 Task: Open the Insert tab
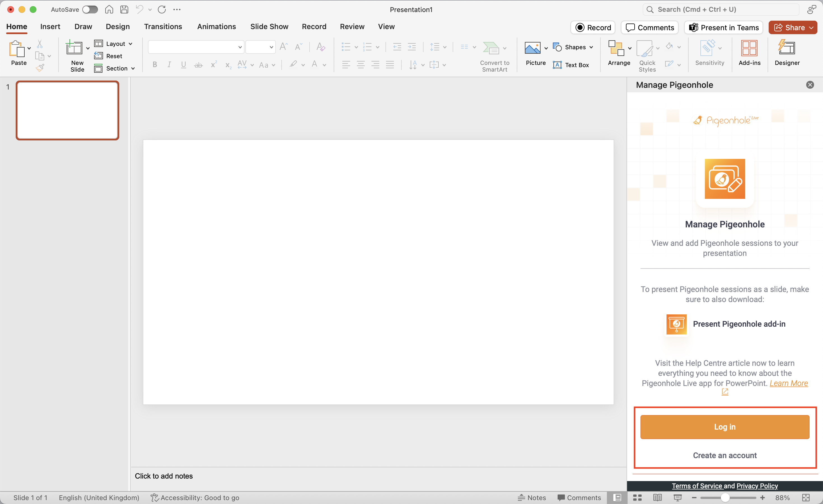(50, 26)
